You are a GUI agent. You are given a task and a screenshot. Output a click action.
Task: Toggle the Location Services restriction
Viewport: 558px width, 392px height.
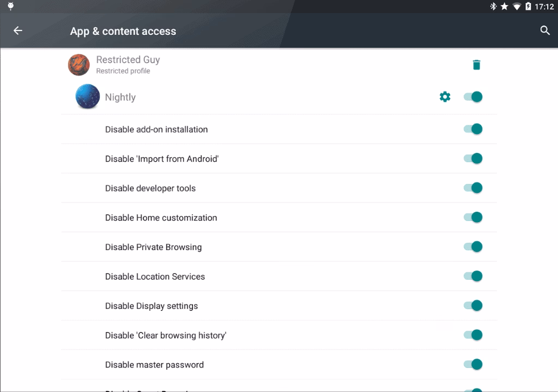pyautogui.click(x=473, y=276)
